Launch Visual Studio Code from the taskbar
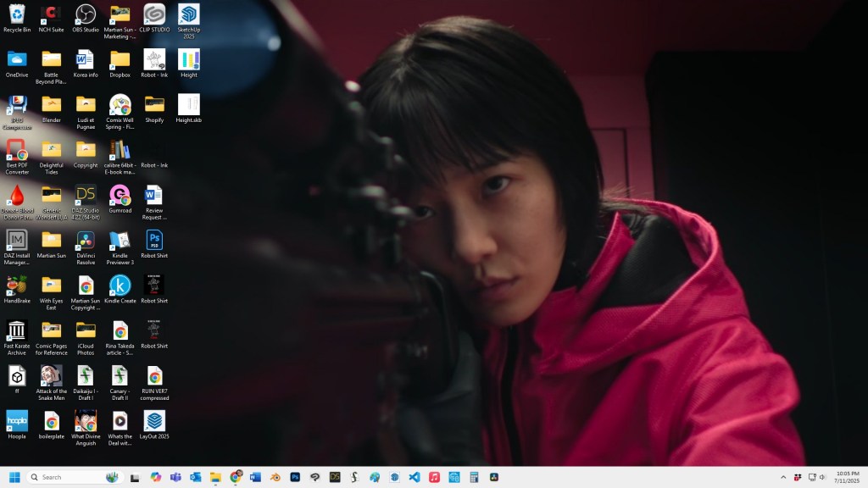The image size is (868, 488). coord(415,478)
